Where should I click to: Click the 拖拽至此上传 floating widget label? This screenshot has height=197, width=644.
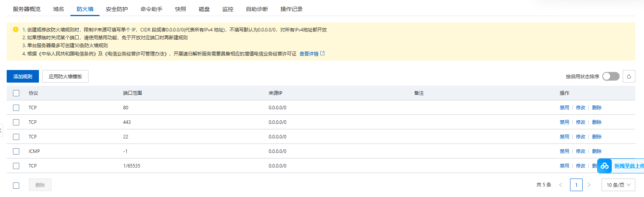tap(629, 166)
